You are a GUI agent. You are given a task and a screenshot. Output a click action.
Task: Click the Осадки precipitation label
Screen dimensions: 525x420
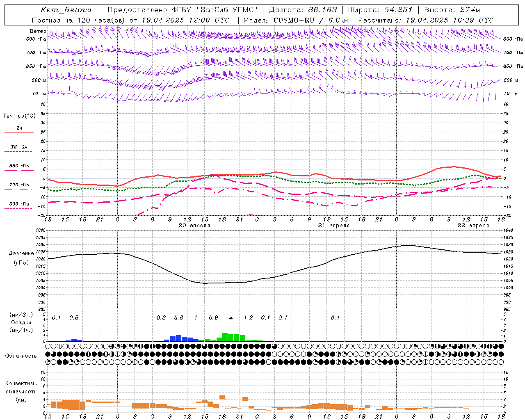click(21, 322)
